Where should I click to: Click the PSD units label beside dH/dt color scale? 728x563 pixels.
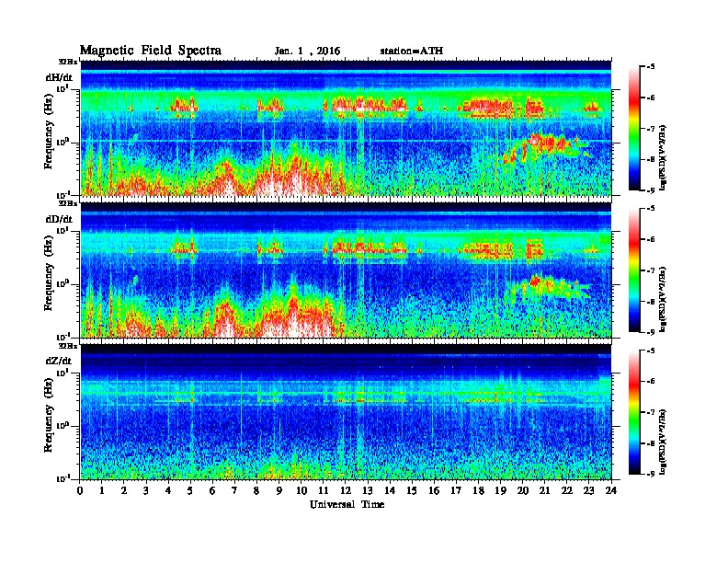[x=663, y=157]
